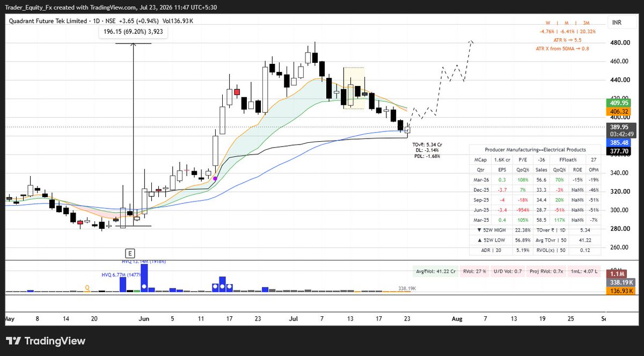This screenshot has width=644, height=356.
Task: Click the orange 406.32 price tag
Action: tap(618, 111)
